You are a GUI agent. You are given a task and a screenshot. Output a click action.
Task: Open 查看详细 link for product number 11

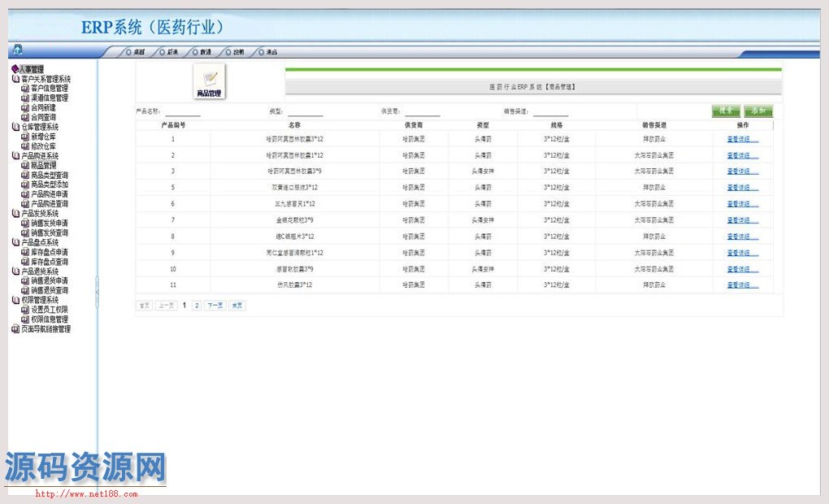(x=742, y=285)
